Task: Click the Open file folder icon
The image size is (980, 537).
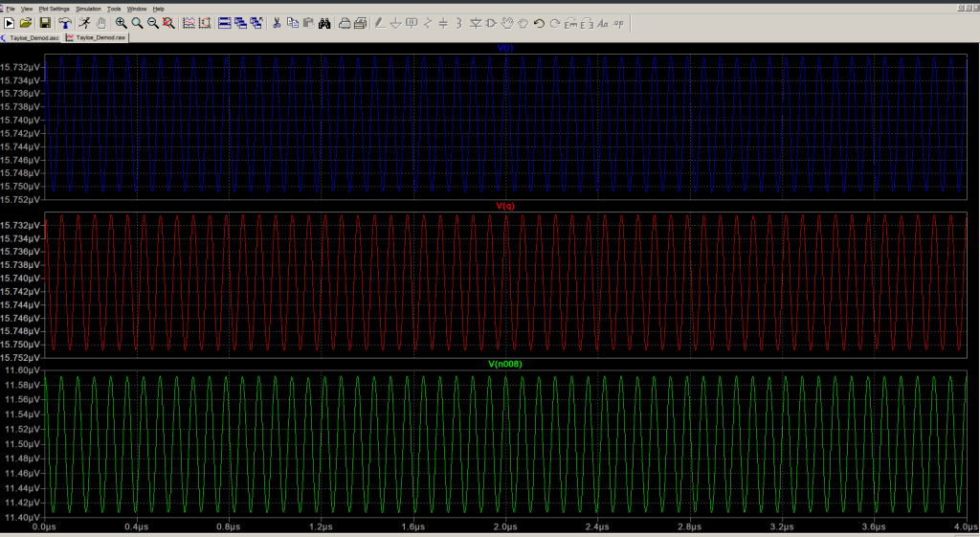Action: coord(25,22)
